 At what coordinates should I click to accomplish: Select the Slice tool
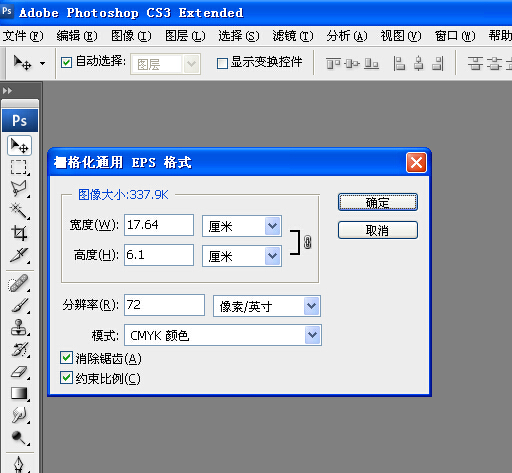19,255
